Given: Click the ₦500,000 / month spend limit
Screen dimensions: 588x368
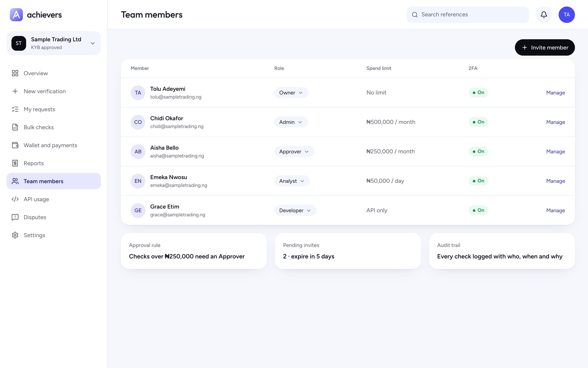Looking at the screenshot, I should tap(391, 122).
